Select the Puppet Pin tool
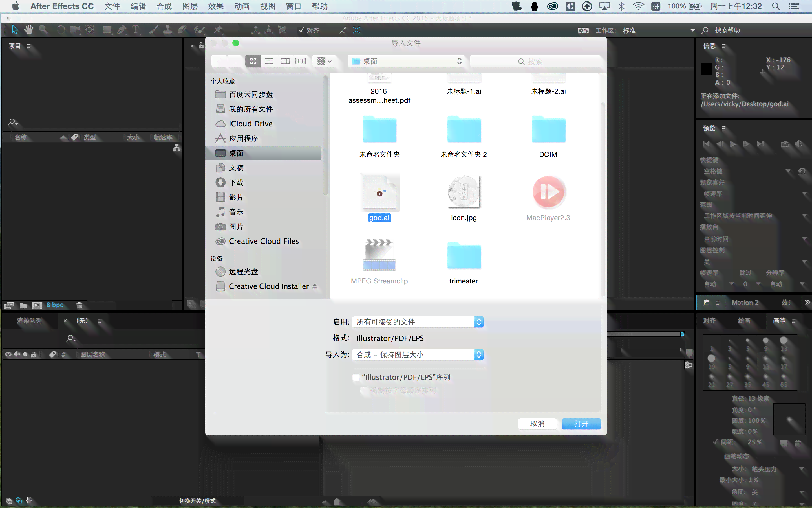Image resolution: width=812 pixels, height=508 pixels. tap(218, 30)
